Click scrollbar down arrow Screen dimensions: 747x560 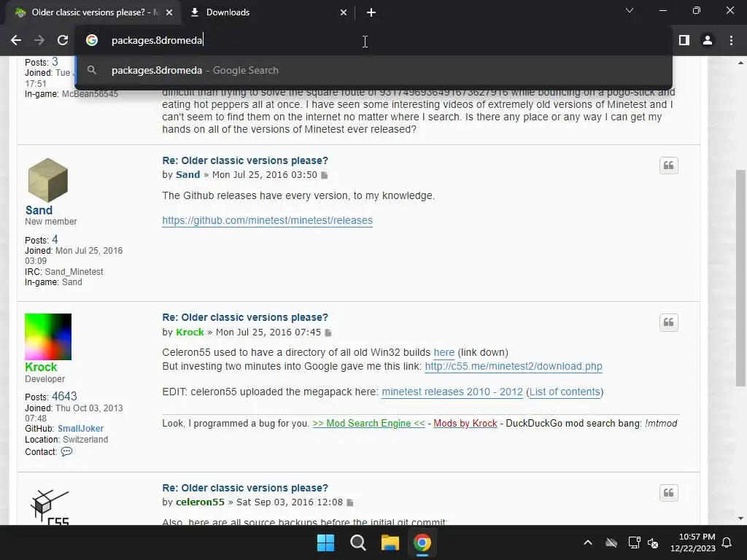coord(740,518)
